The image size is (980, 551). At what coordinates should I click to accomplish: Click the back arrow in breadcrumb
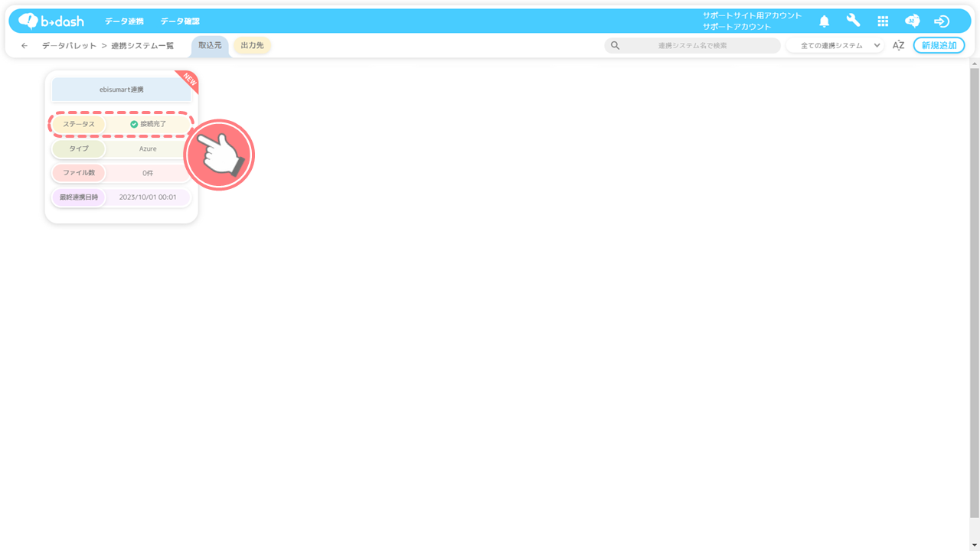[x=24, y=46]
